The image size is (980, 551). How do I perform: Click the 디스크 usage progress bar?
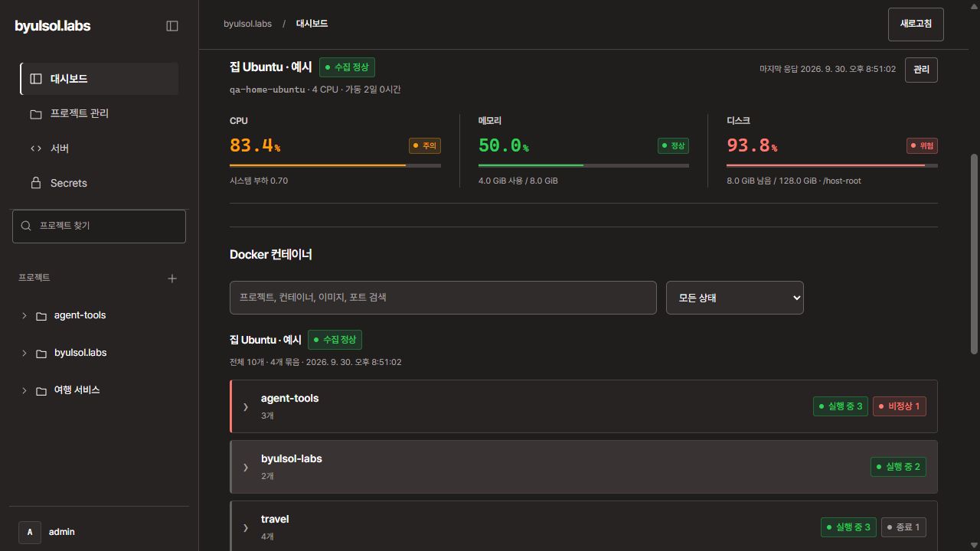(832, 165)
